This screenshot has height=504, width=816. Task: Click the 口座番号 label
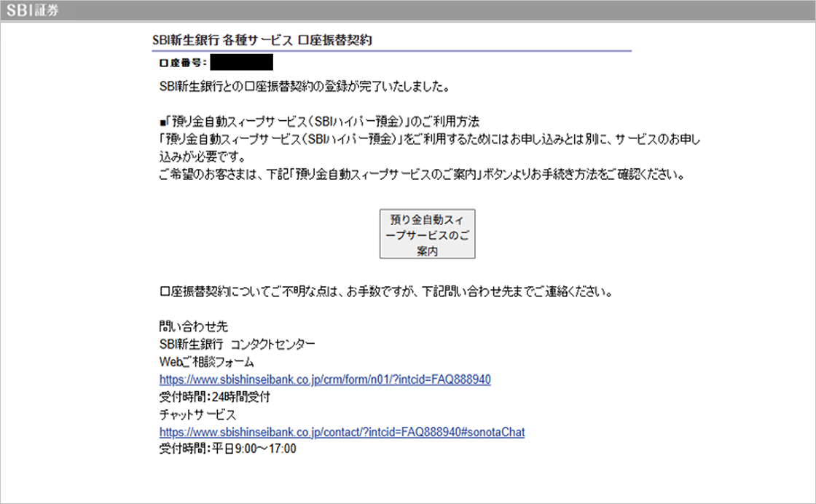click(183, 63)
